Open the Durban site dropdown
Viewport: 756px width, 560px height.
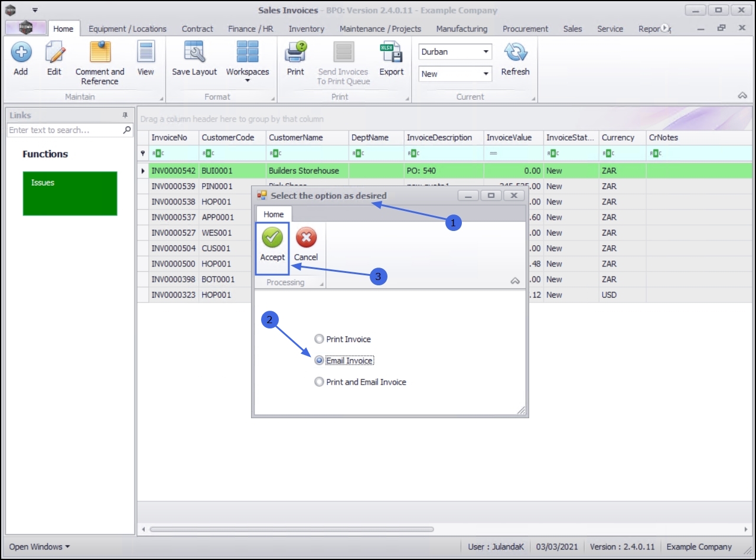tap(487, 52)
